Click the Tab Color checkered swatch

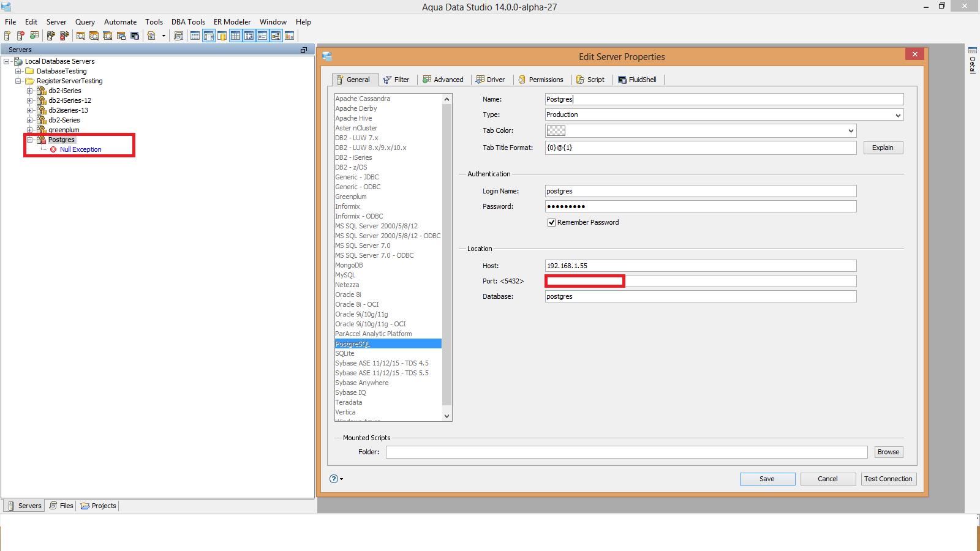(x=556, y=130)
